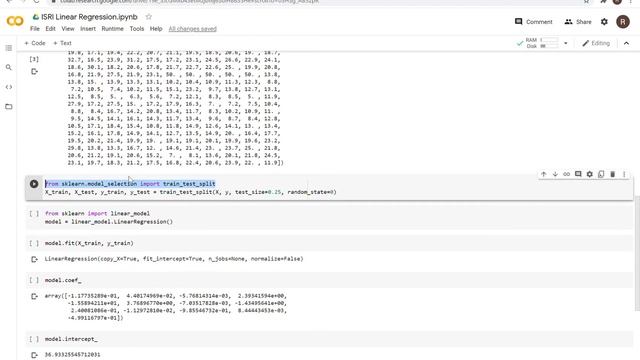The width and height of the screenshot is (640, 360).
Task: Star the ISRI Linear Regression notebook
Action: click(x=149, y=17)
